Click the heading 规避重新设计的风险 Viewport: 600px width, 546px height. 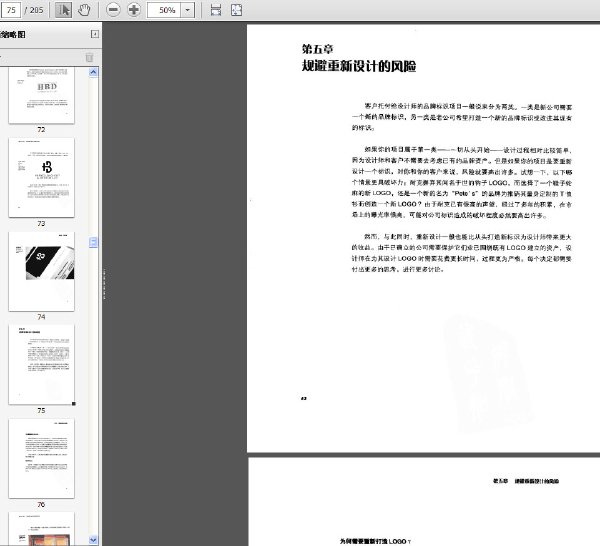coord(359,66)
